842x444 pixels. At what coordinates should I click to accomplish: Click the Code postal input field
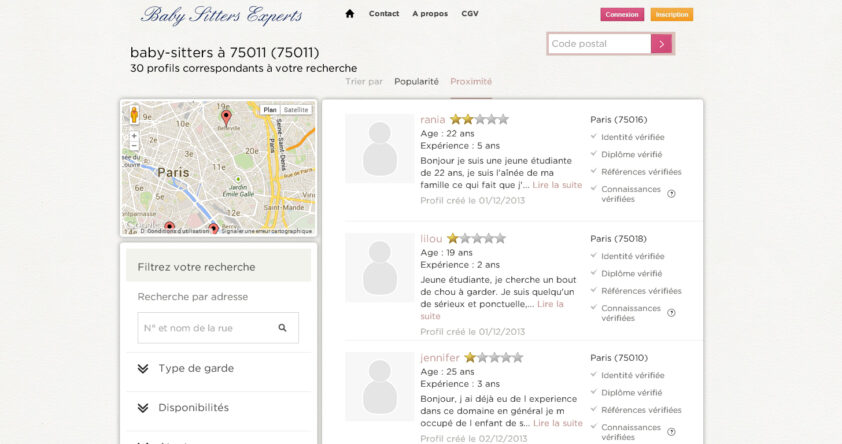click(600, 44)
